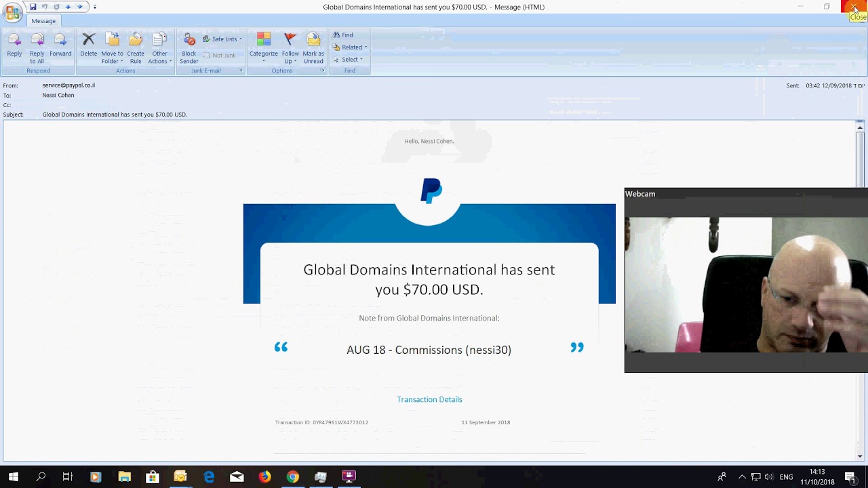
Task: Click the note AUG 18 - Commissions (nessi30)
Action: (429, 350)
